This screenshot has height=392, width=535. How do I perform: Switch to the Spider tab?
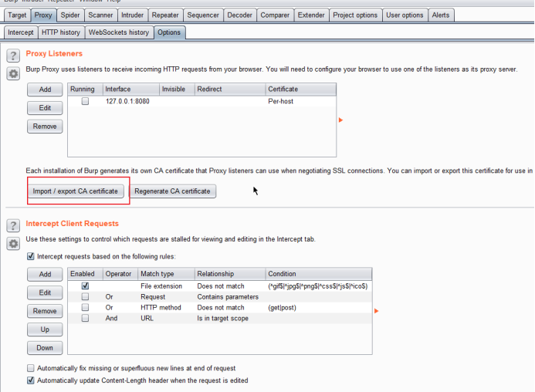(x=70, y=15)
